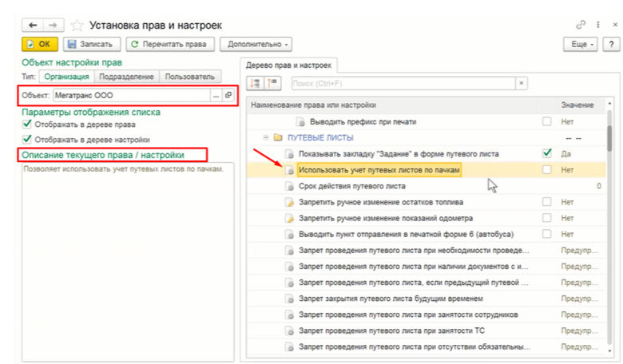
Task: Uncheck 'Показывать закладку Задание' checkbox
Action: (546, 153)
